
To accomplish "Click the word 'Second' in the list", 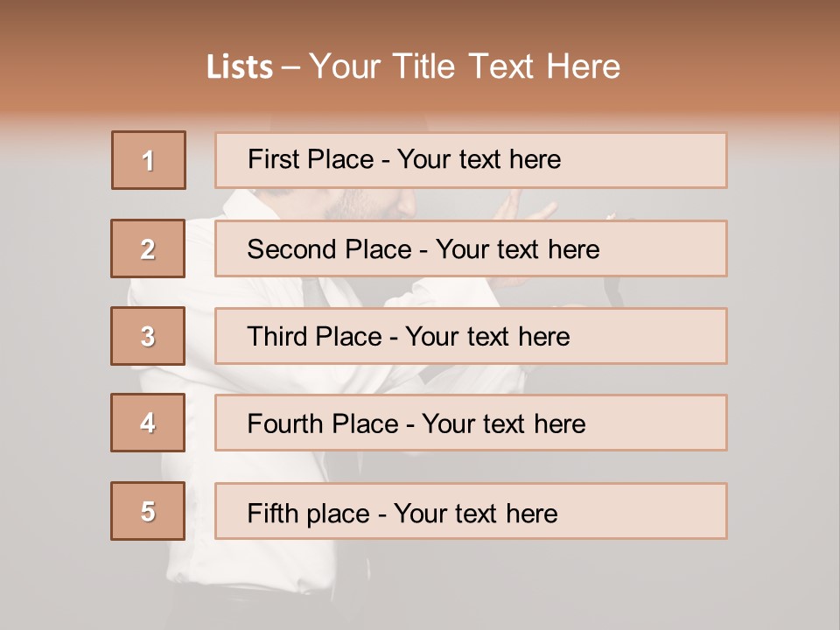I will pyautogui.click(x=292, y=249).
